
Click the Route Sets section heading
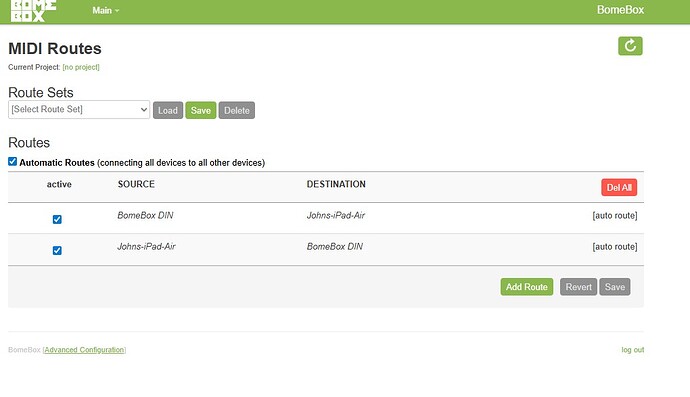[41, 92]
